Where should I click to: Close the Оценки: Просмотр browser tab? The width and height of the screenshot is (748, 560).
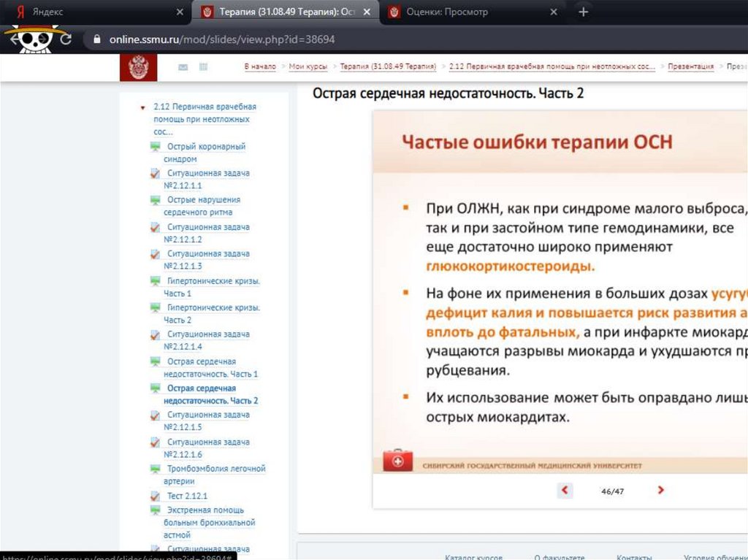pos(554,12)
